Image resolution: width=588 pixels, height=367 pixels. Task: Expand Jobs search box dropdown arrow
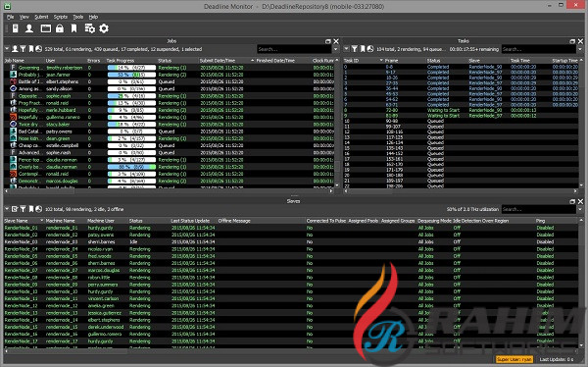click(335, 49)
